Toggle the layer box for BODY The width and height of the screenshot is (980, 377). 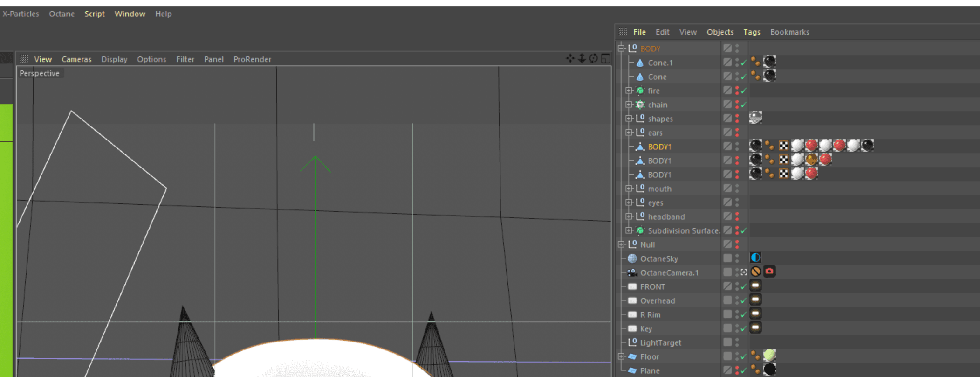click(727, 48)
